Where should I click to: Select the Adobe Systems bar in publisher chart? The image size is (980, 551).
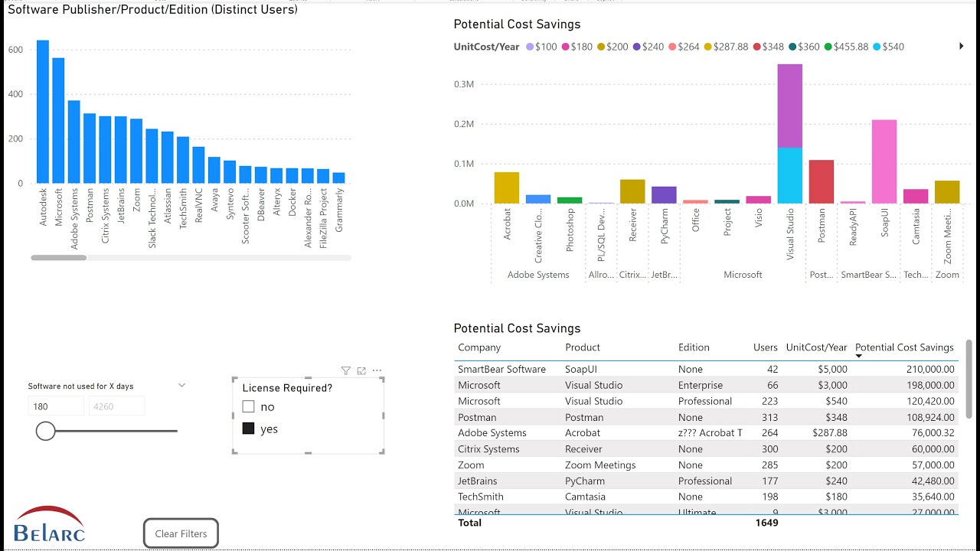tap(74, 142)
